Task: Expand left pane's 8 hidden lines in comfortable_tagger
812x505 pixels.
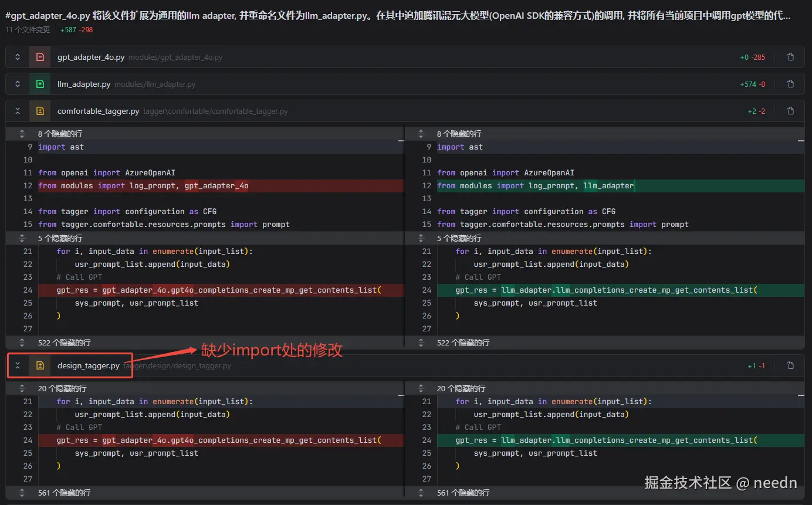Action: 22,134
